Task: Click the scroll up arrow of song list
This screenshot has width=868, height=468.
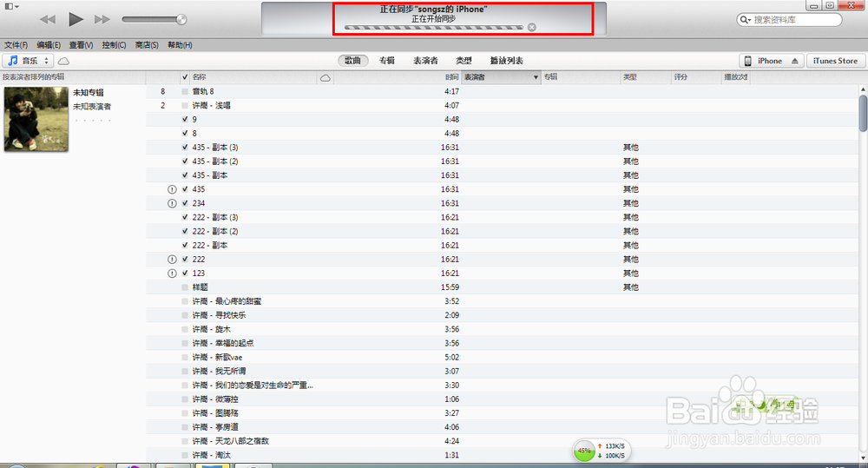Action: [x=863, y=89]
